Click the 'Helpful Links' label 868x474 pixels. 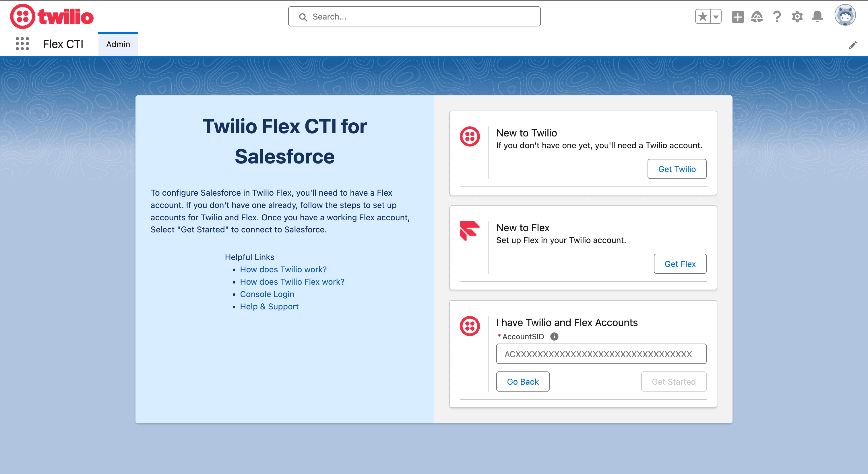coord(249,257)
